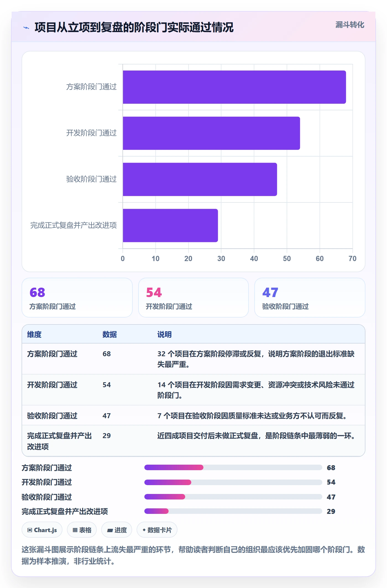The image size is (387, 588).
Task: Click 完成正式复盘并产出改进项 table row name
Action: (x=59, y=441)
